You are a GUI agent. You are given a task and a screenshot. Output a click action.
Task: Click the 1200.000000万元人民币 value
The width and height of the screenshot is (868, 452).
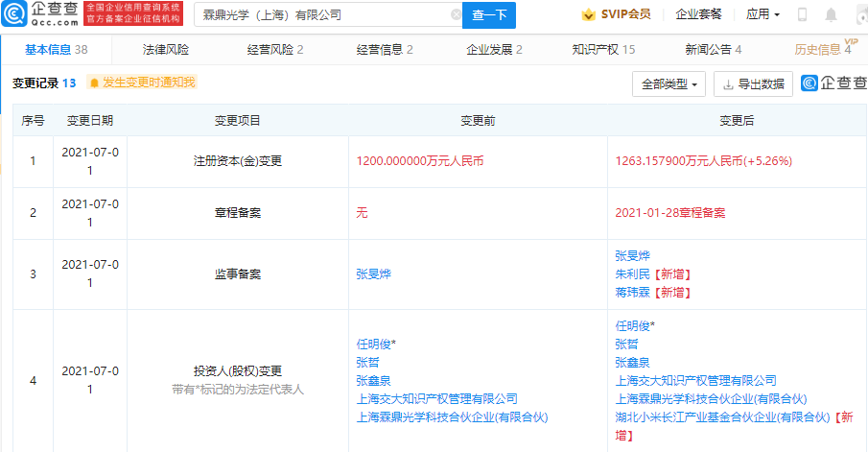click(419, 161)
